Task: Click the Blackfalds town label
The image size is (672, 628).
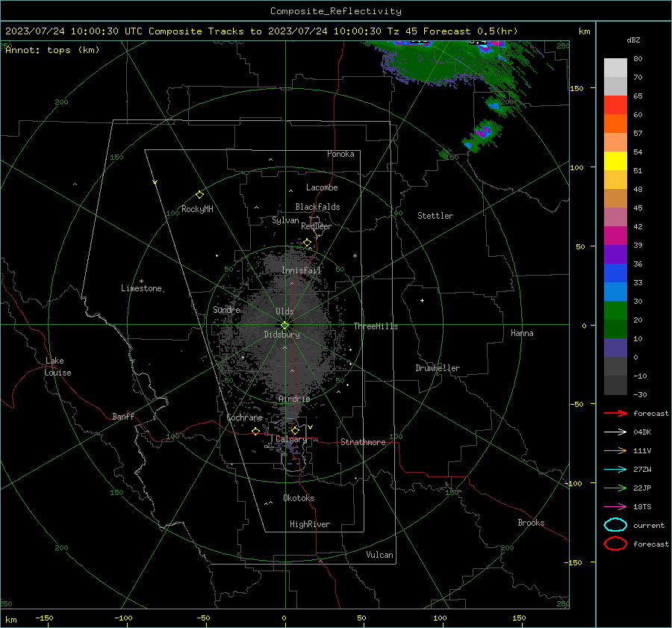Action: [x=317, y=207]
